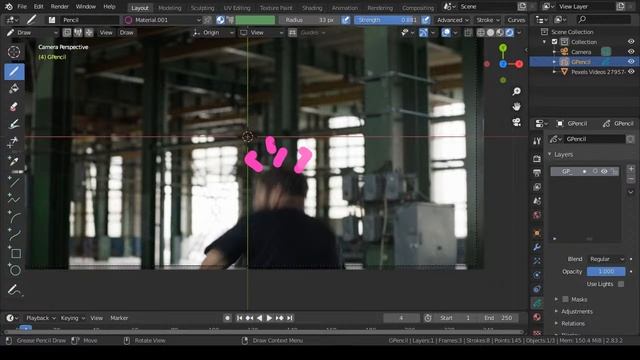
Task: Open the Marker timeline menu
Action: click(119, 318)
